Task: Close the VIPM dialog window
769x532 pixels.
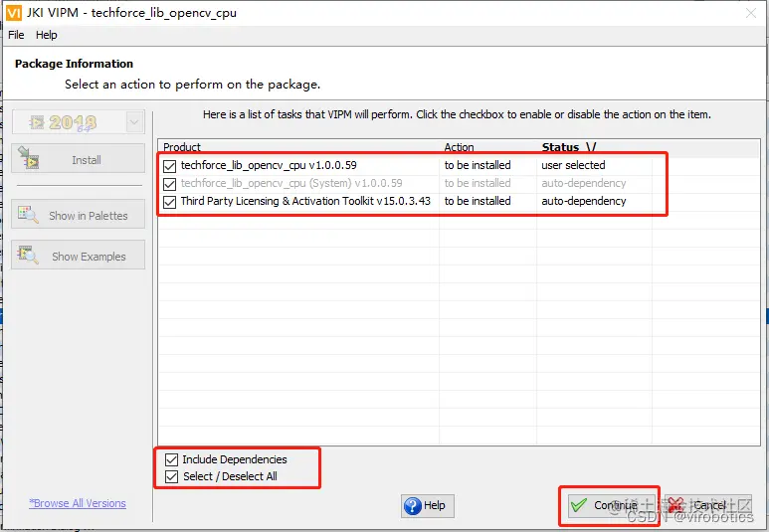Action: click(x=751, y=13)
